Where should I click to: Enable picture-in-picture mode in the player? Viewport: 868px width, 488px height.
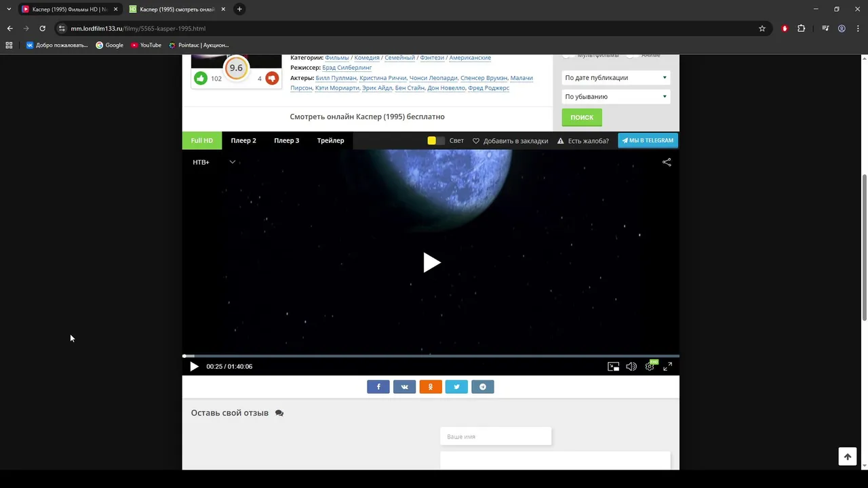pos(613,367)
